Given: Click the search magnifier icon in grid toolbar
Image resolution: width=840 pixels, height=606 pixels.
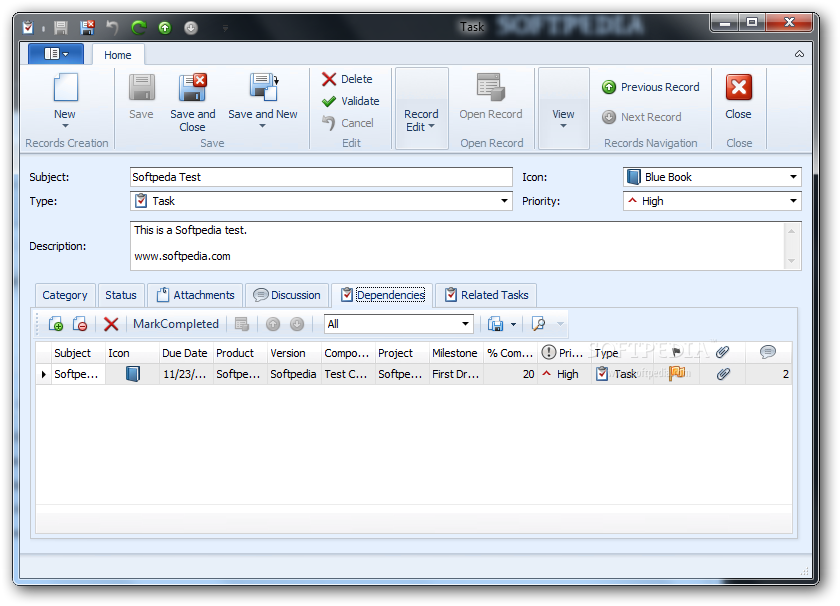Looking at the screenshot, I should click(x=538, y=324).
